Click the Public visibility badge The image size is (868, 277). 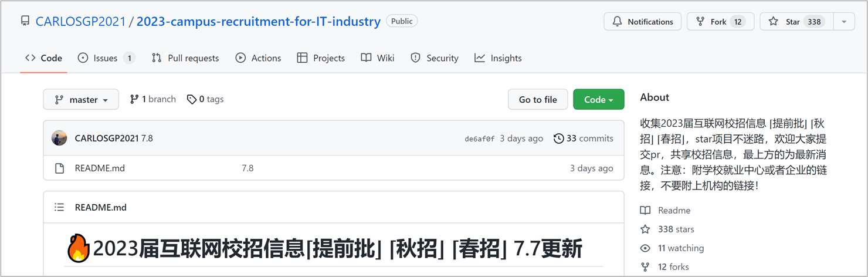pyautogui.click(x=402, y=21)
